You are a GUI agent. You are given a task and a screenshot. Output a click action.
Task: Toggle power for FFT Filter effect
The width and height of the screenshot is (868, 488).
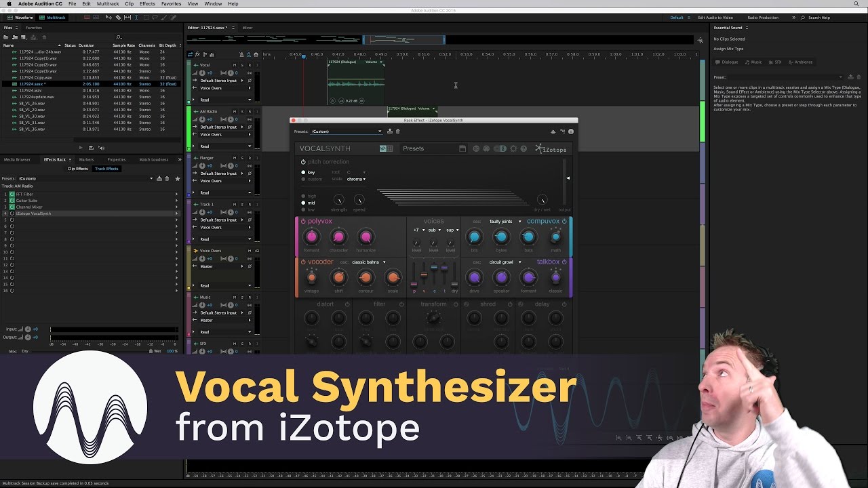tap(12, 195)
